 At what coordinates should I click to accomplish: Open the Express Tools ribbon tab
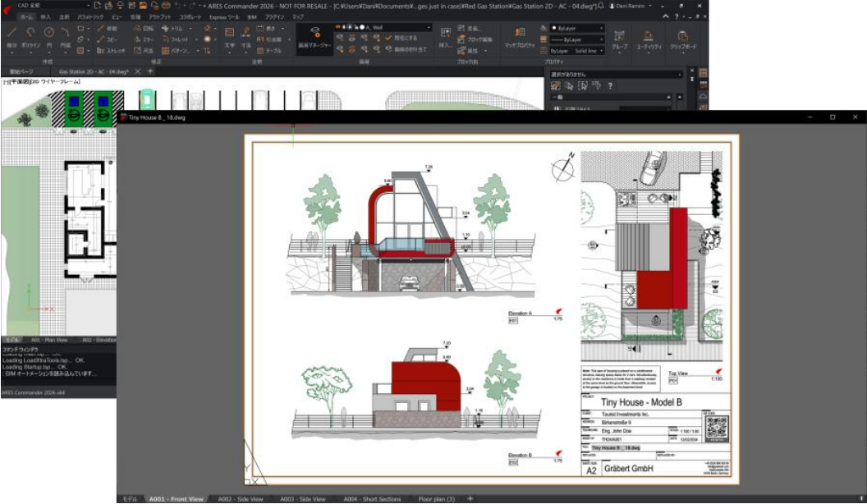(223, 16)
